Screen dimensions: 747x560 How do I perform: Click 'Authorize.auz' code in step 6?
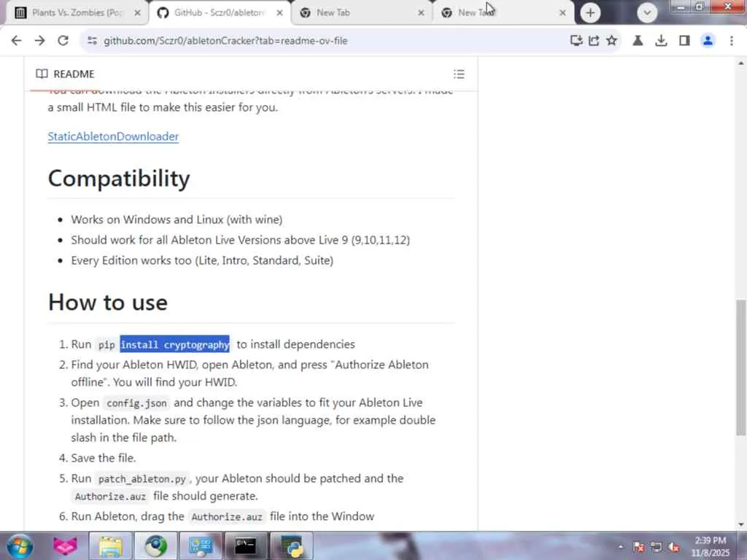pyautogui.click(x=227, y=517)
